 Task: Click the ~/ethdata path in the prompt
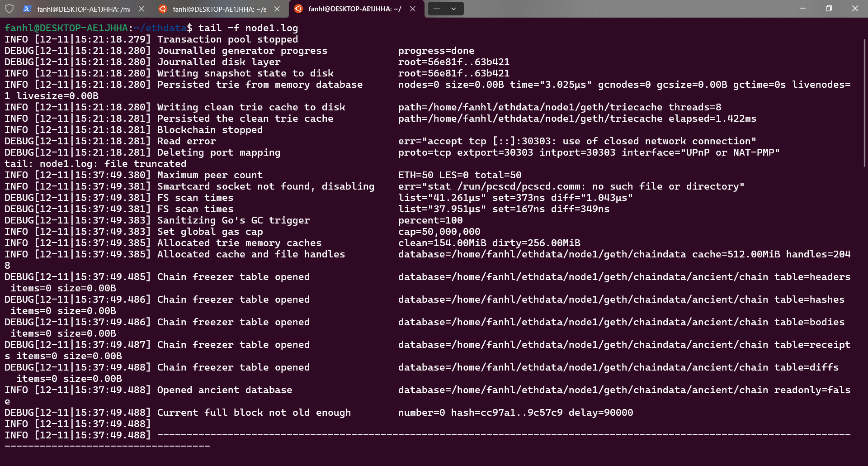click(x=160, y=28)
